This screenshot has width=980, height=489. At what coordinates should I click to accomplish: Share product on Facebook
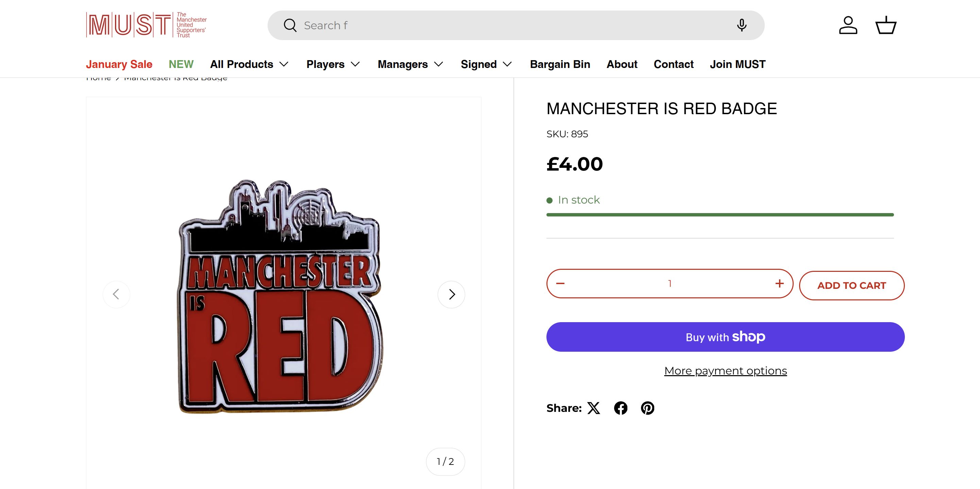(621, 408)
